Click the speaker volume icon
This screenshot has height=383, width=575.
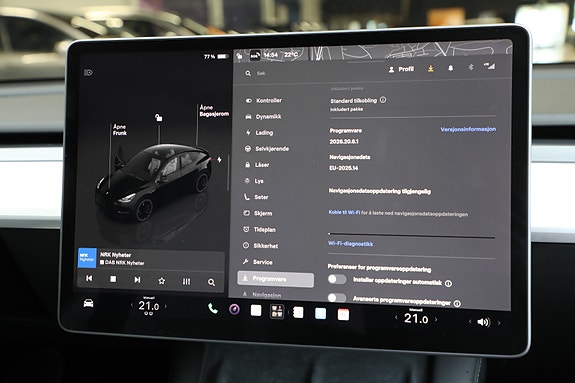(x=483, y=322)
